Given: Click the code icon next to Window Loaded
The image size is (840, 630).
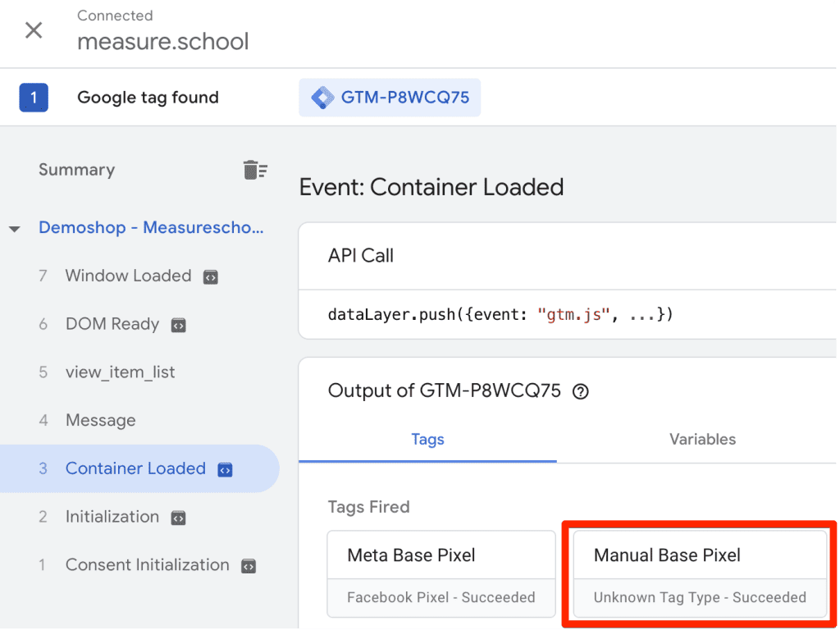Looking at the screenshot, I should pyautogui.click(x=211, y=277).
